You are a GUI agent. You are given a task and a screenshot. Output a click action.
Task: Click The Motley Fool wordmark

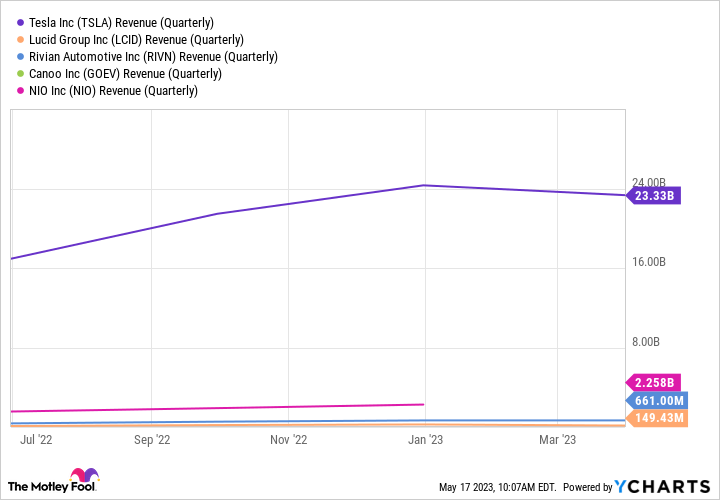(51, 486)
